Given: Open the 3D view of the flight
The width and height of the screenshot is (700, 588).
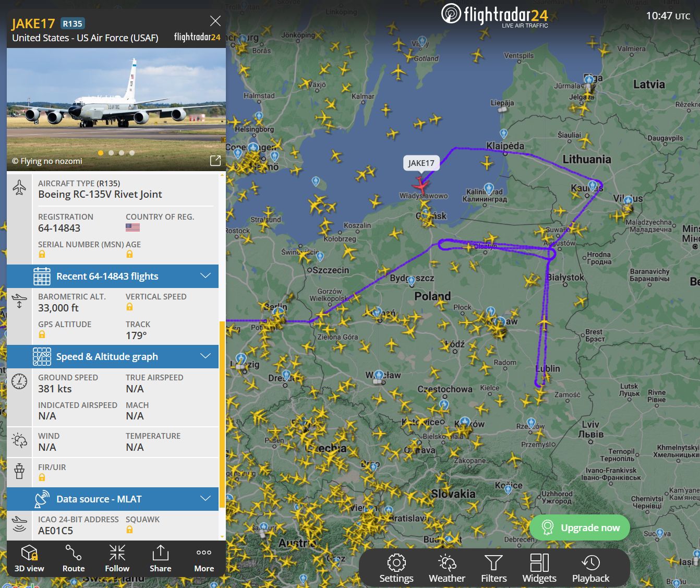Looking at the screenshot, I should [x=29, y=558].
